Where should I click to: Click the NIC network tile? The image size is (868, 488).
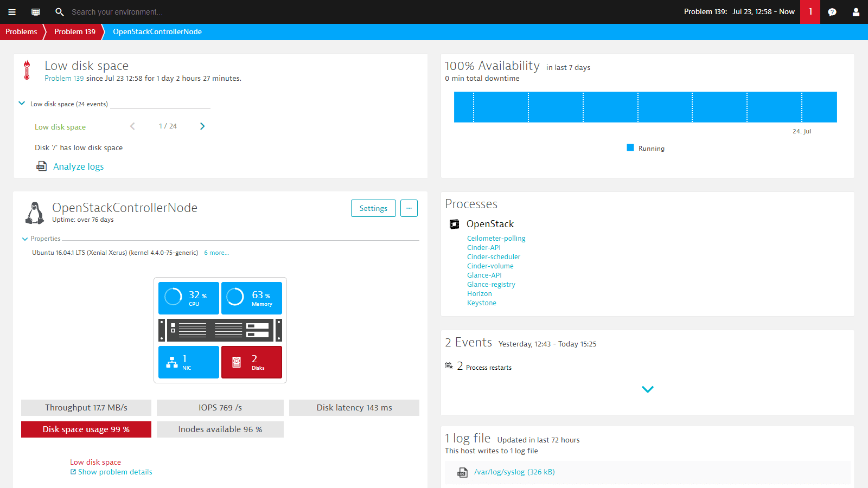(189, 362)
